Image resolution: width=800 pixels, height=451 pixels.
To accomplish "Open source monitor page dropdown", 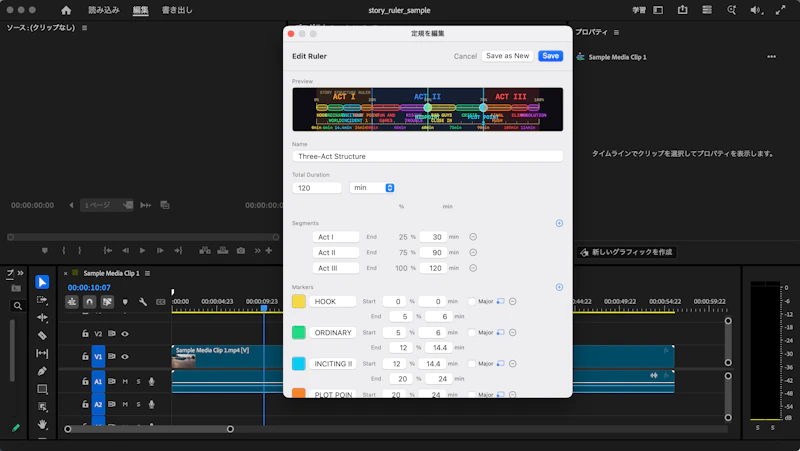I will pyautogui.click(x=106, y=205).
